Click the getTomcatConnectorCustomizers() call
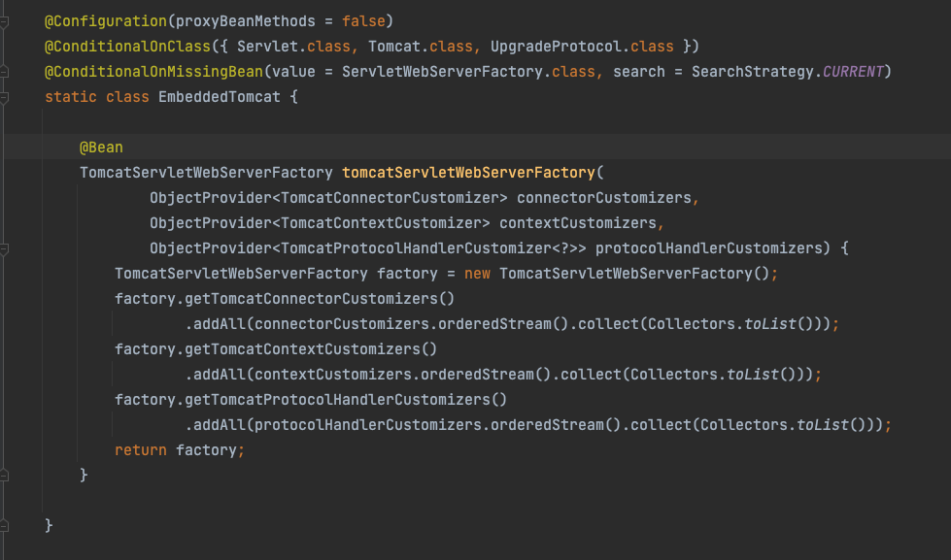The height and width of the screenshot is (560, 951). (x=320, y=299)
